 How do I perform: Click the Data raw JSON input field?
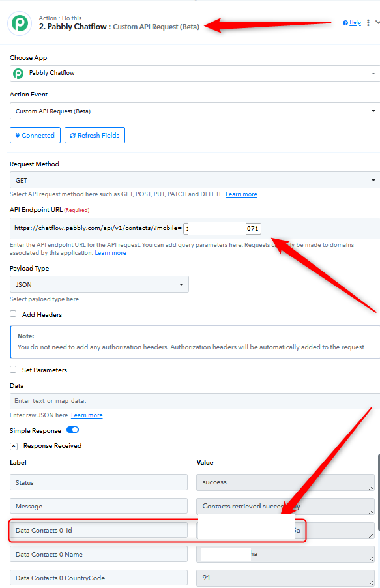[195, 401]
